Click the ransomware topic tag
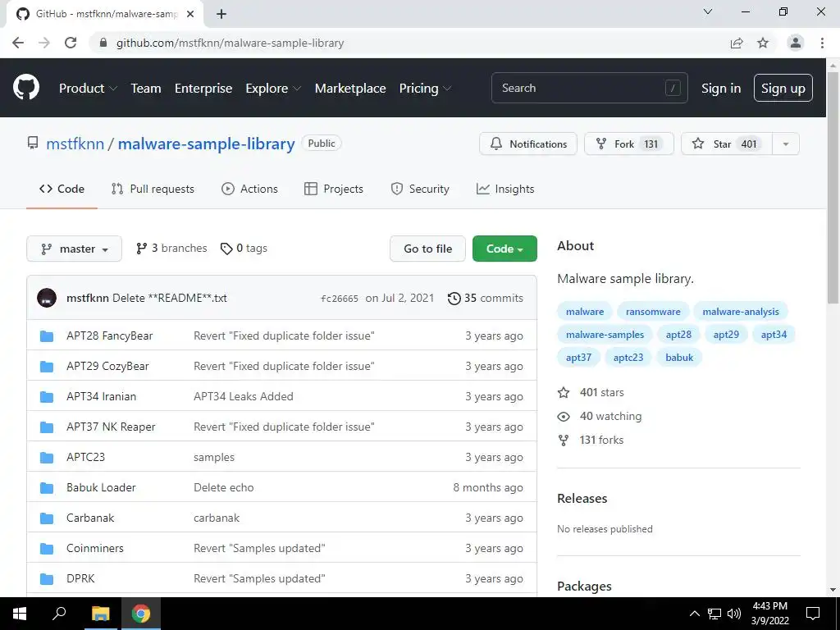This screenshot has width=840, height=630. click(653, 312)
